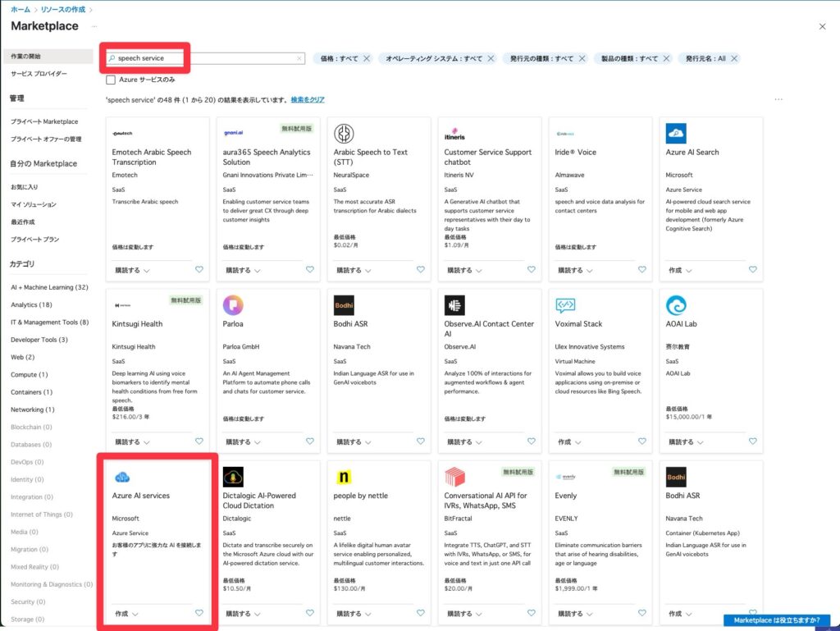Expand 購読する on the Evenly card
The image size is (840, 631).
[x=575, y=614]
